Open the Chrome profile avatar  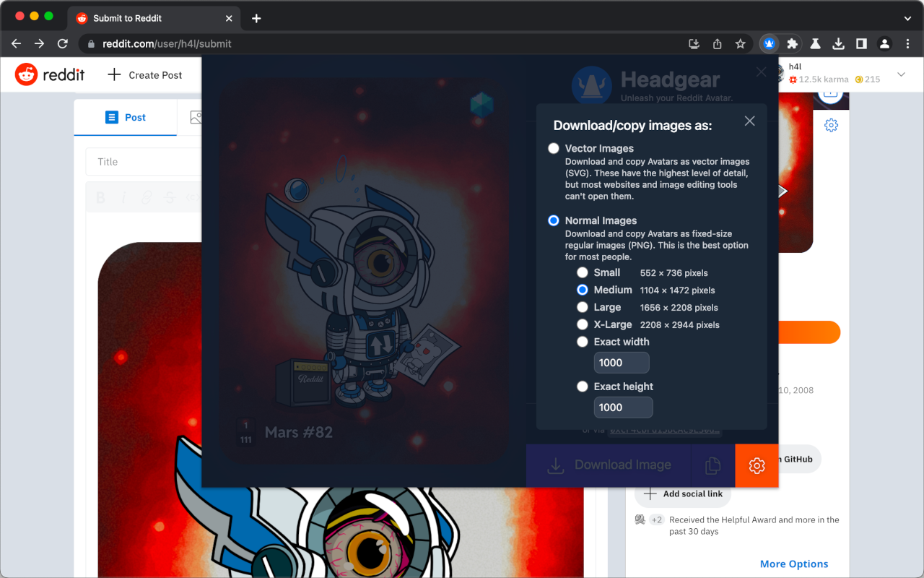[884, 43]
